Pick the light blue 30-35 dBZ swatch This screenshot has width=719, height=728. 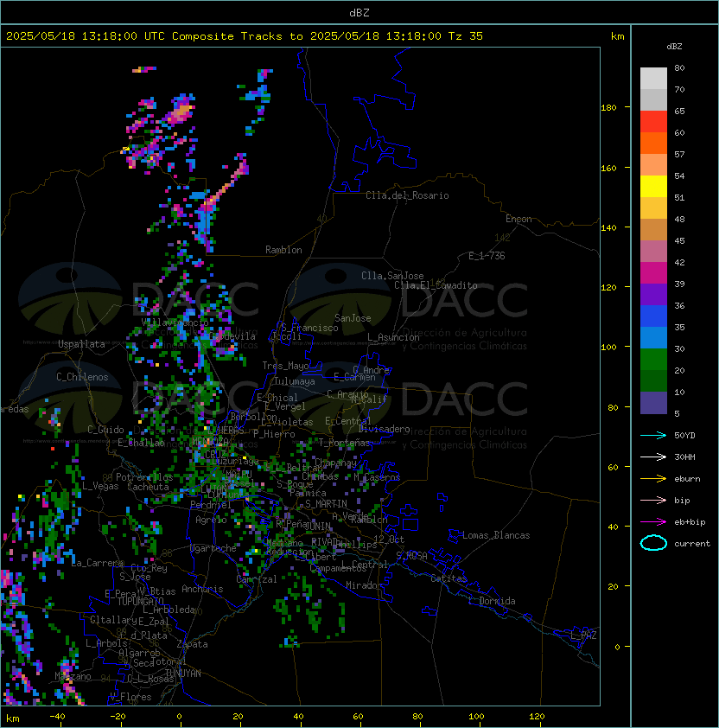tap(653, 338)
